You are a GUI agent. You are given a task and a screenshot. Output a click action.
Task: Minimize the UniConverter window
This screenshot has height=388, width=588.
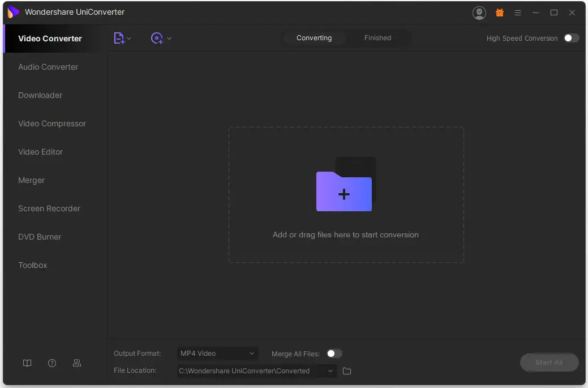(536, 13)
